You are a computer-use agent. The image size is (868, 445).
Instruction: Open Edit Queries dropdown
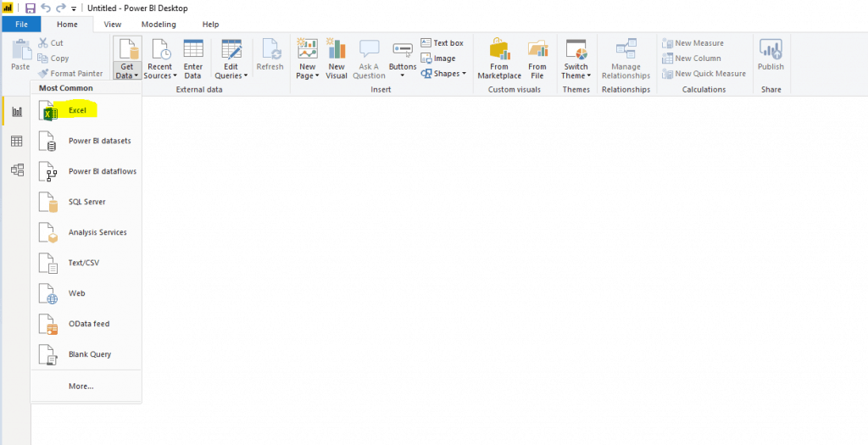coord(231,58)
